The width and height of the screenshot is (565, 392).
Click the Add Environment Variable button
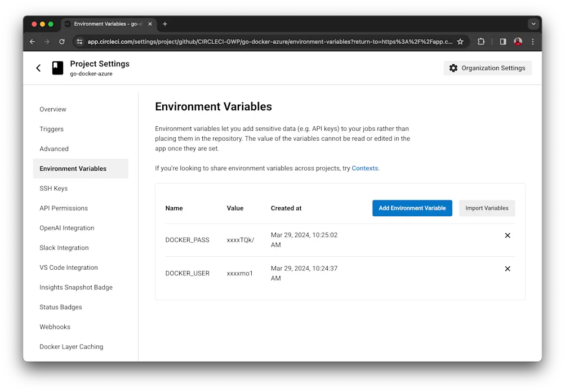point(412,208)
